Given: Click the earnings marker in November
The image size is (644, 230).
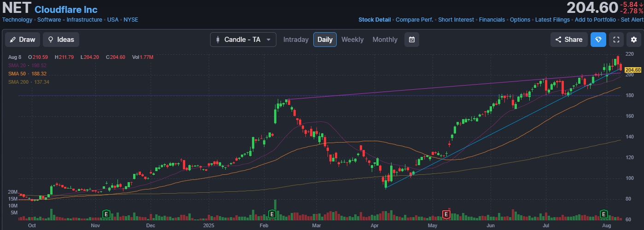Looking at the screenshot, I should point(106,214).
